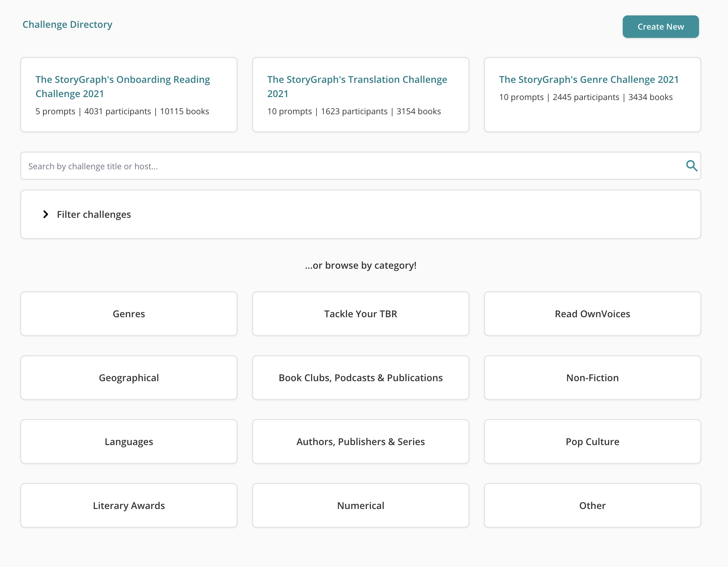Click '5 prompts | 4031 participants | 10115 books' text
The height and width of the screenshot is (567, 728).
pyautogui.click(x=122, y=111)
